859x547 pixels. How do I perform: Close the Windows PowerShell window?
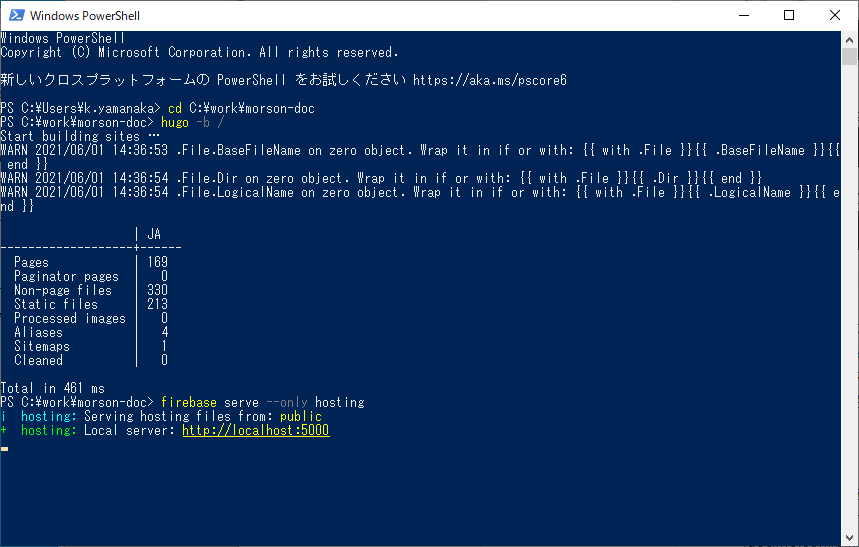(835, 15)
